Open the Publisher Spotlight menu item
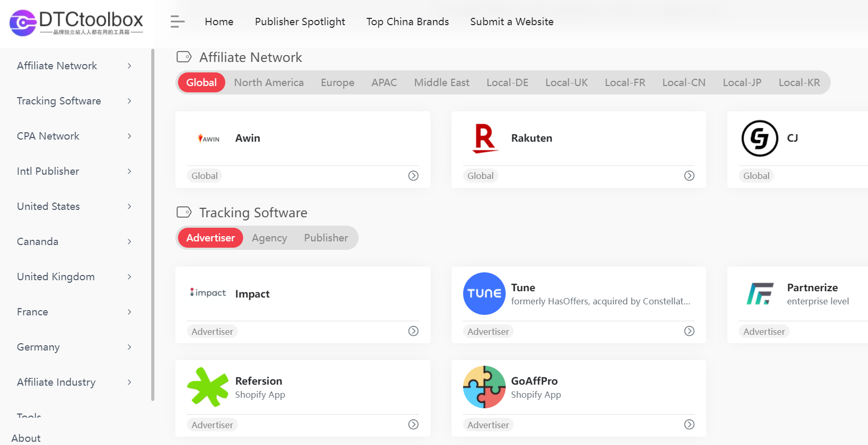This screenshot has height=445, width=868. tap(300, 22)
